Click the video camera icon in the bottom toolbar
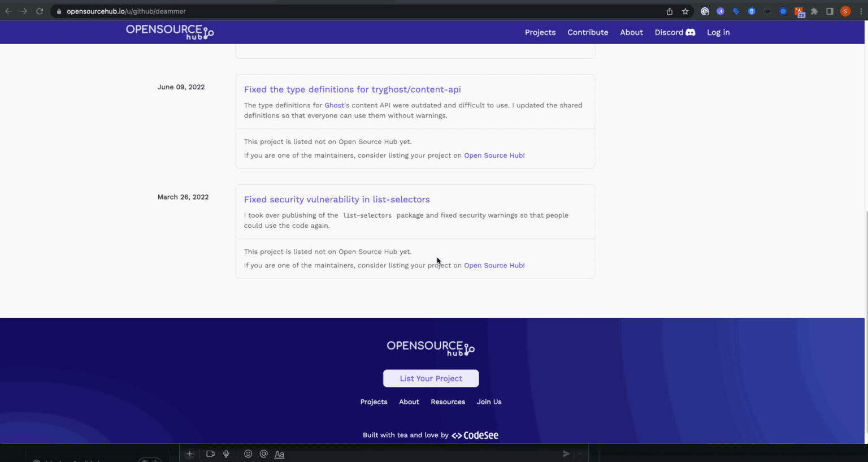Screen dimensions: 868x462 [x=210, y=454]
